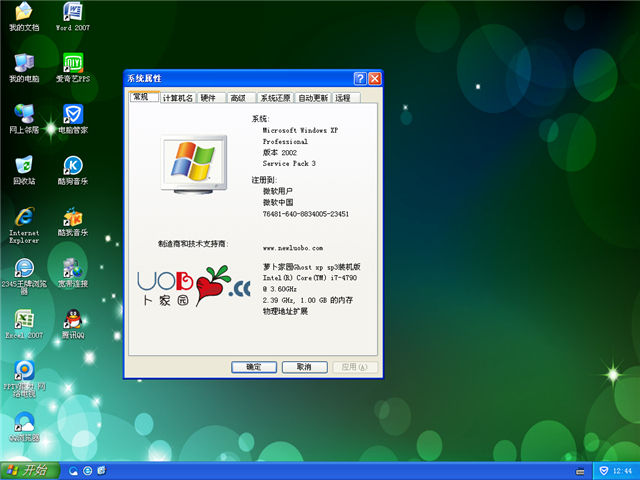Click the label '制造商和技术支持商:'
640x480 pixels.
193,244
